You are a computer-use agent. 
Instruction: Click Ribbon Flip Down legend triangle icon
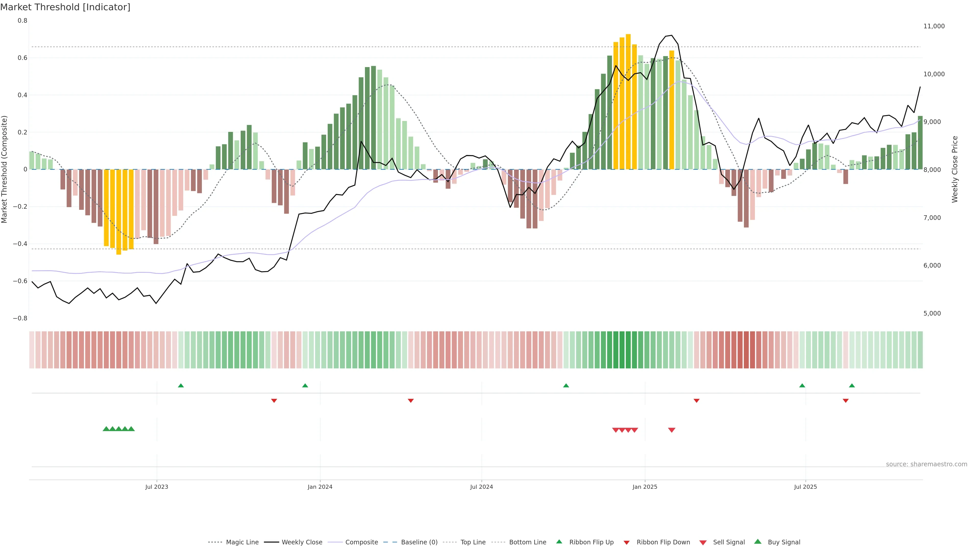coord(626,543)
